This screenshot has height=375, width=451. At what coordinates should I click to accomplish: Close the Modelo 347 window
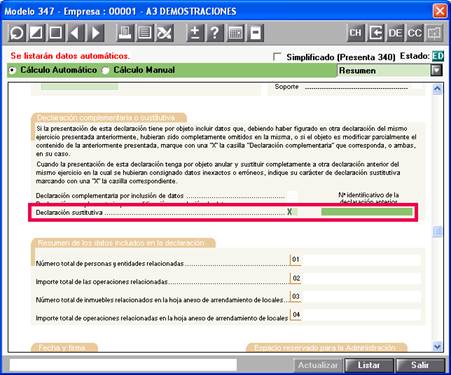[x=440, y=11]
